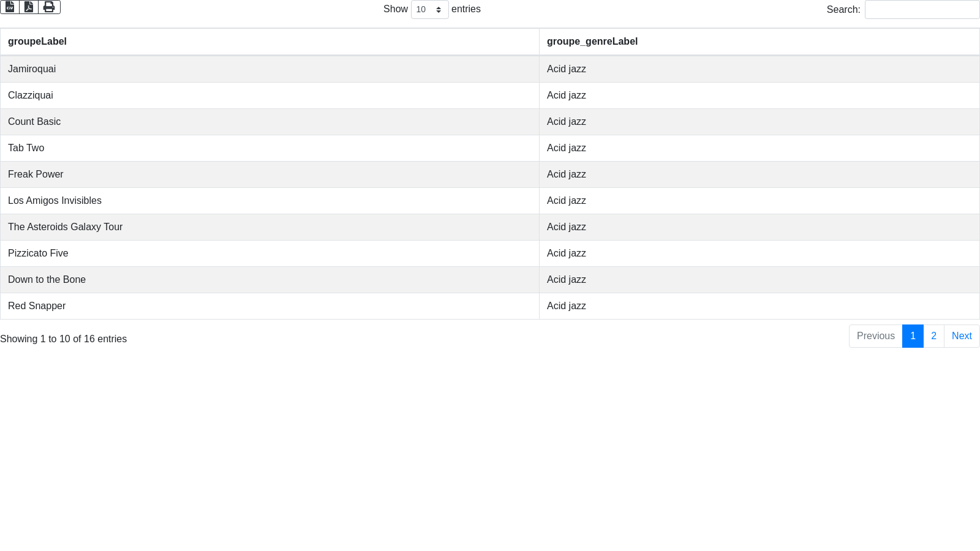The height and width of the screenshot is (551, 980).
Task: Click the Red Snapper cell
Action: [37, 306]
